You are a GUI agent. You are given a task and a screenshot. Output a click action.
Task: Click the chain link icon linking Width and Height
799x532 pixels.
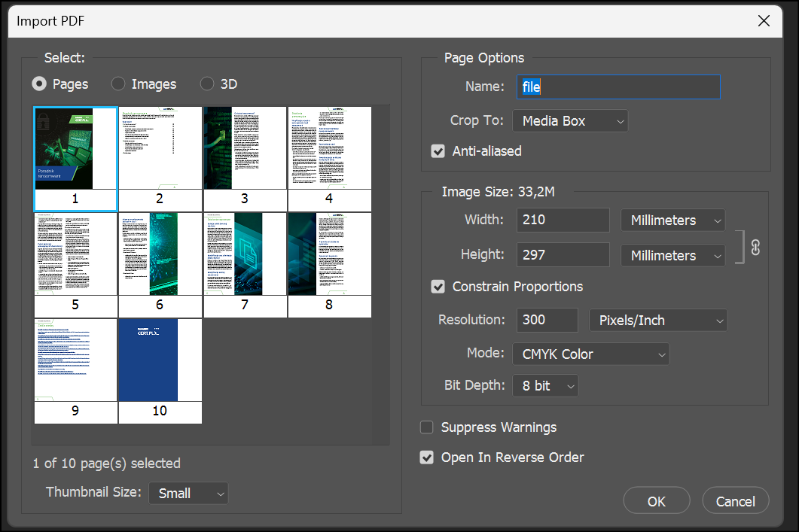(756, 247)
